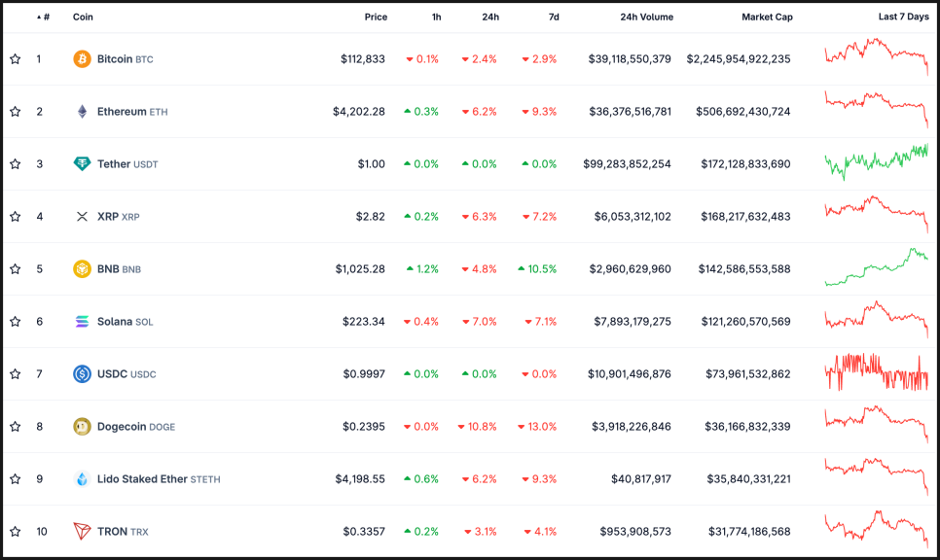Open the BNB coin name link
The image size is (940, 560).
click(120, 269)
